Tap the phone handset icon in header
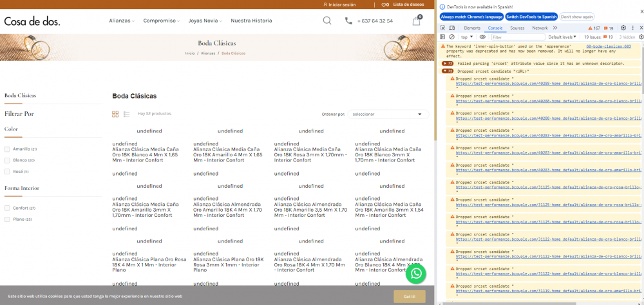This screenshot has height=305, width=644. (x=348, y=21)
